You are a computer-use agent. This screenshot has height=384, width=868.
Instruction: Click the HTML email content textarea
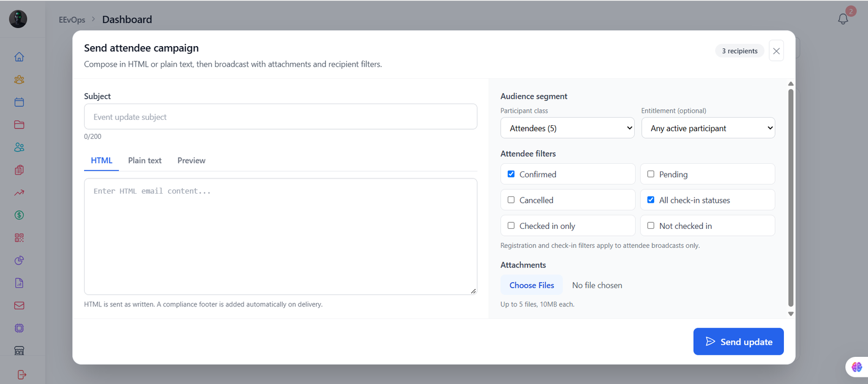[280, 236]
